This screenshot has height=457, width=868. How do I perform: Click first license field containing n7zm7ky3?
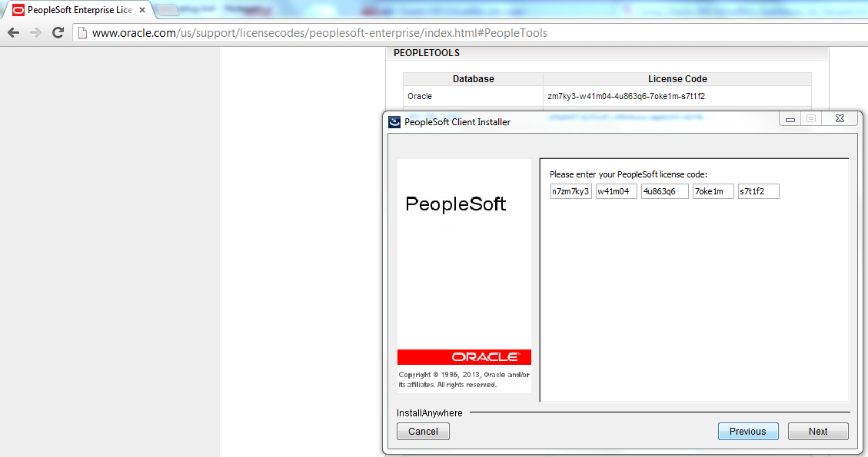click(x=570, y=191)
